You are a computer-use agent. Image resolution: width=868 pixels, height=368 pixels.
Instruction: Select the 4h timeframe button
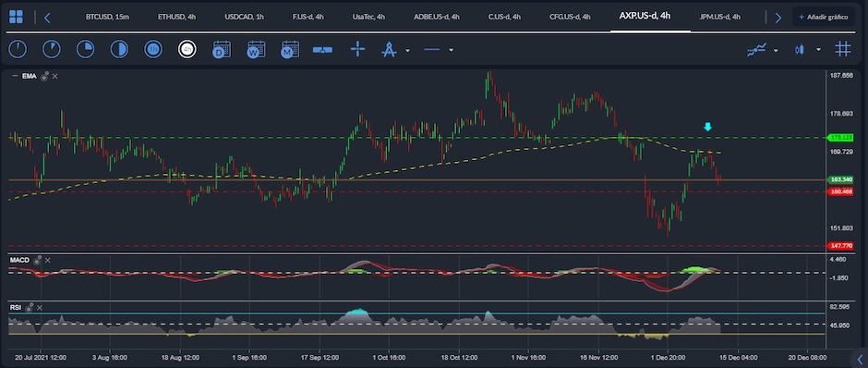pos(187,49)
